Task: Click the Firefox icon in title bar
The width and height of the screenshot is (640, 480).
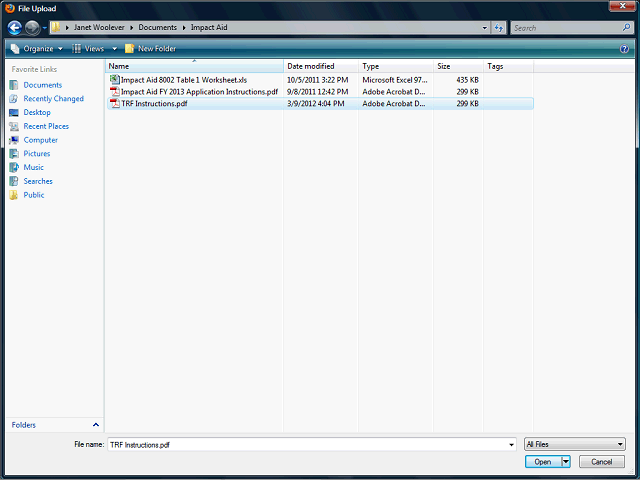Action: pyautogui.click(x=10, y=8)
